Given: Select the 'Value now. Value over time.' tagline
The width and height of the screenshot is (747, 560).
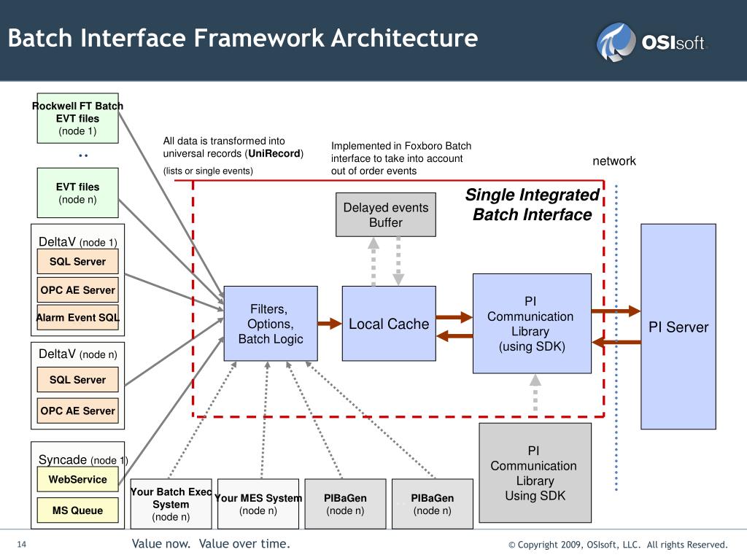Looking at the screenshot, I should [211, 543].
